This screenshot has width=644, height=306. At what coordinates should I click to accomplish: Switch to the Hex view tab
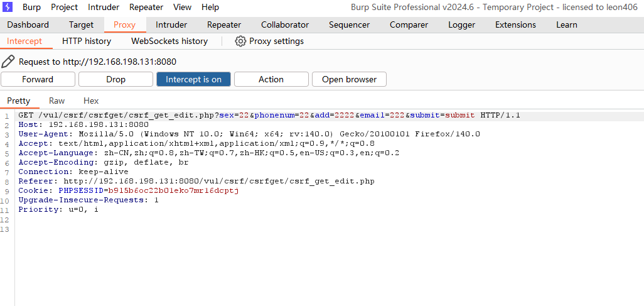91,101
